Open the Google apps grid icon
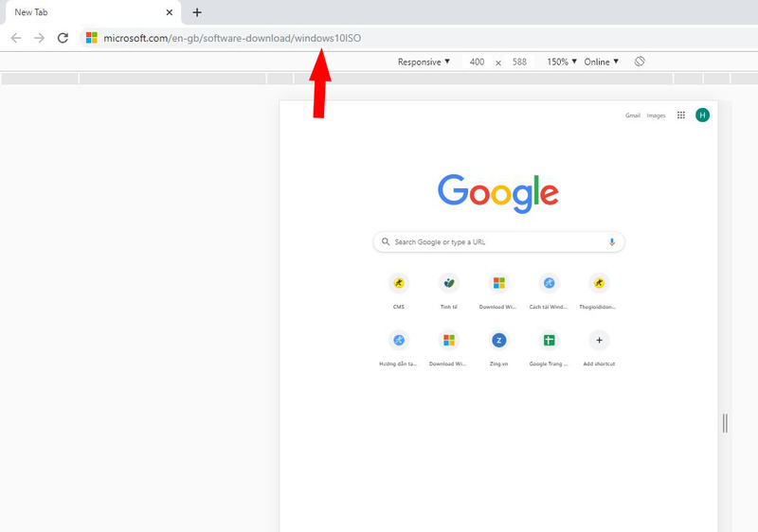 (x=681, y=115)
